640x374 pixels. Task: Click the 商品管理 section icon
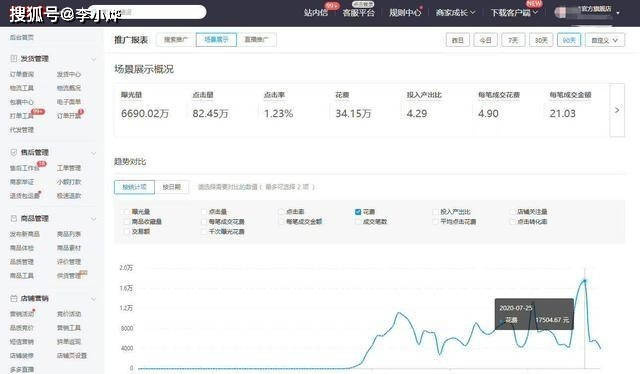click(13, 218)
